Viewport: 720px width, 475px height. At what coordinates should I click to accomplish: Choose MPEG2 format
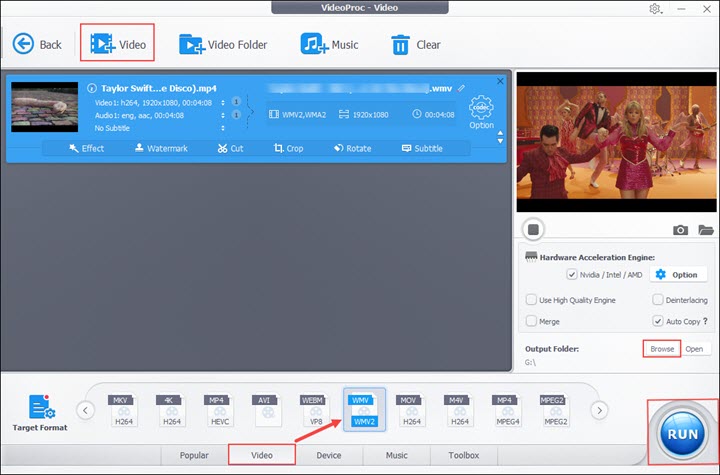click(556, 410)
